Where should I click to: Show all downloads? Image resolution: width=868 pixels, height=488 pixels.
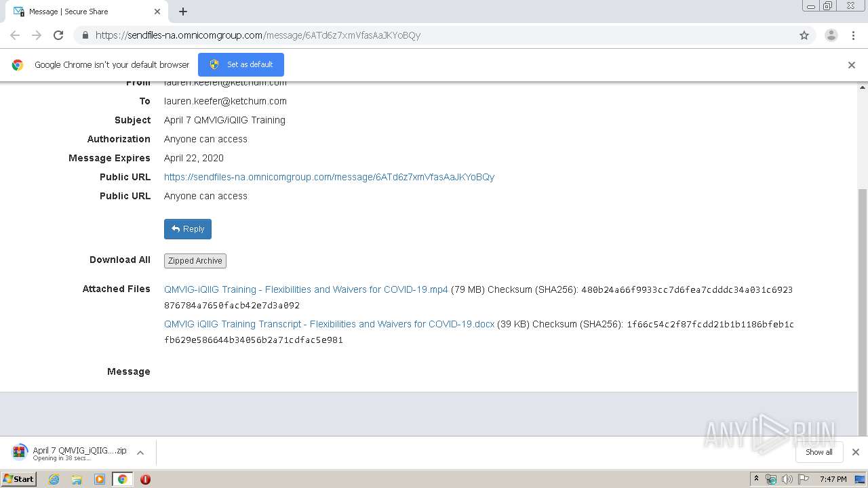(x=819, y=452)
